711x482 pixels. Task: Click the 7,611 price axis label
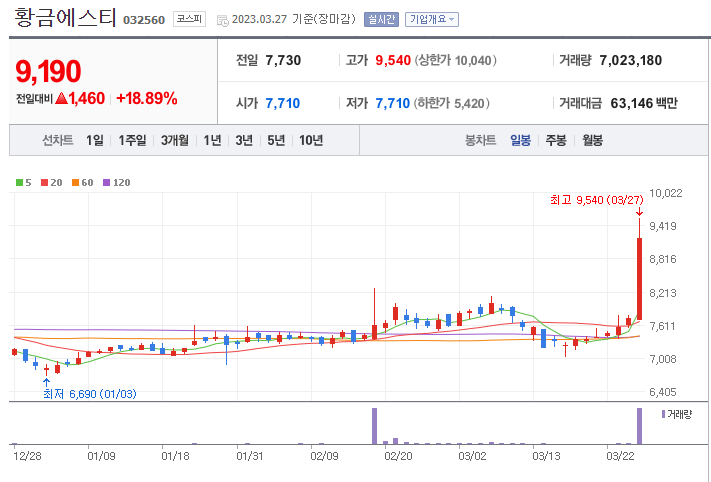tap(662, 326)
